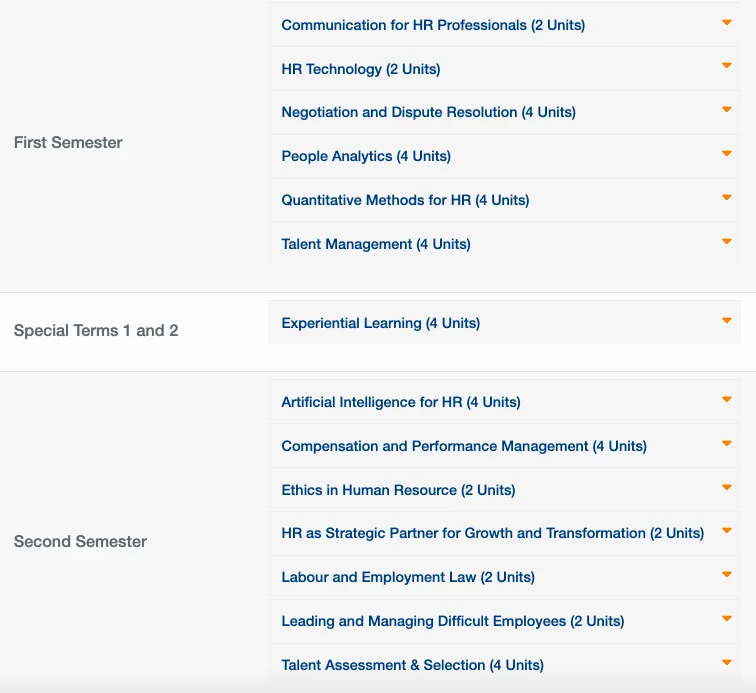Expand Compensation and Performance Management arrow
Viewport: 756px width, 693px height.
[x=727, y=444]
